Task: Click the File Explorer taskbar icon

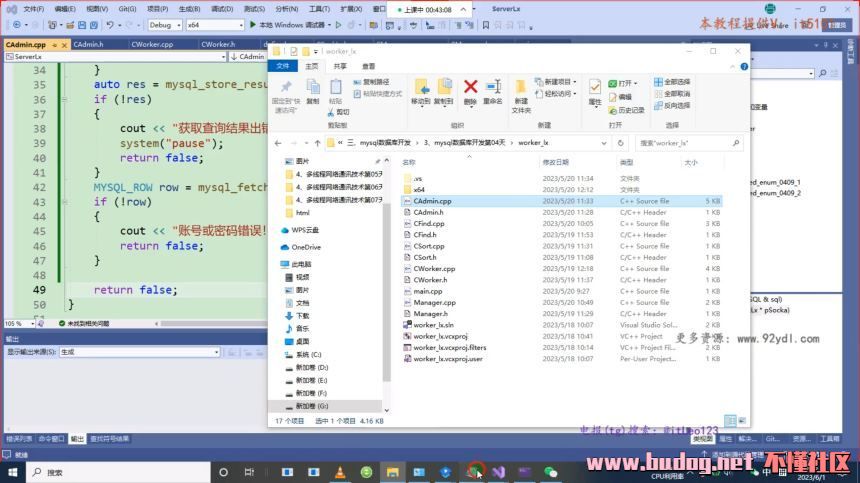Action: (393, 472)
